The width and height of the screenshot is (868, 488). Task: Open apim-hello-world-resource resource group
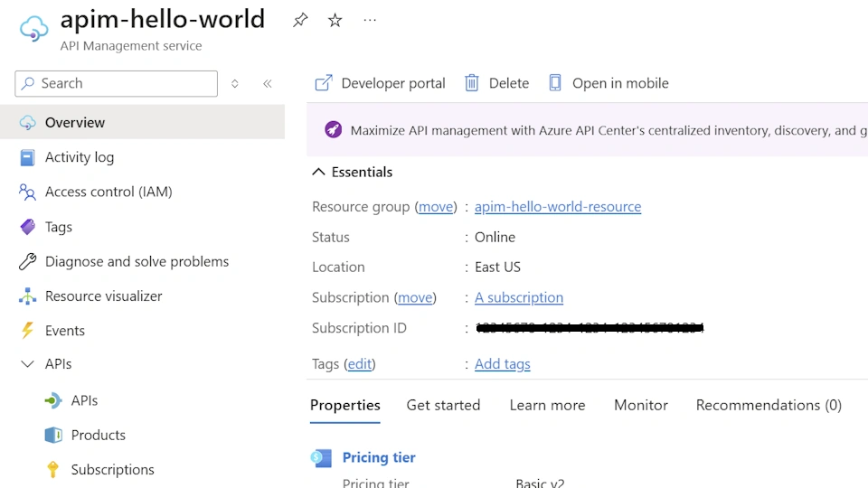558,207
